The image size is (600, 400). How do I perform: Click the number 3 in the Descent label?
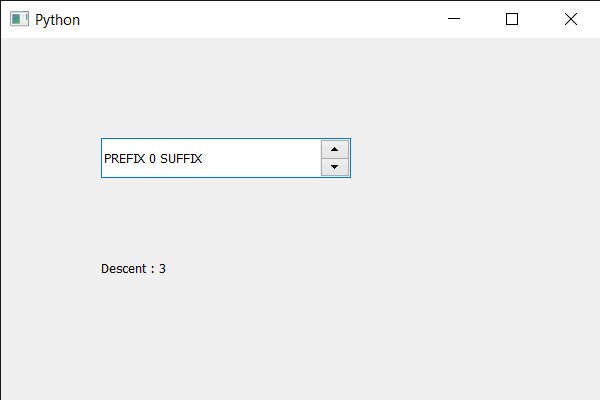pos(162,268)
